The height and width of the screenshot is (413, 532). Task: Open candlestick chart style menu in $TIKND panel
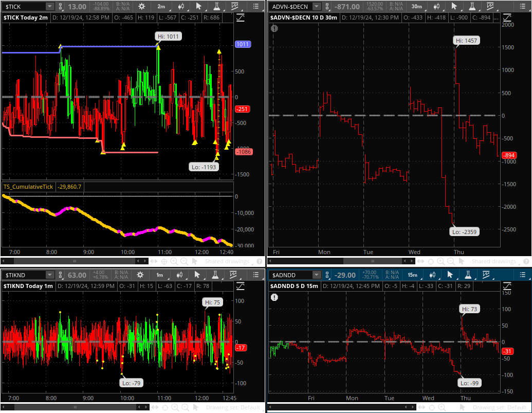pyautogui.click(x=179, y=275)
